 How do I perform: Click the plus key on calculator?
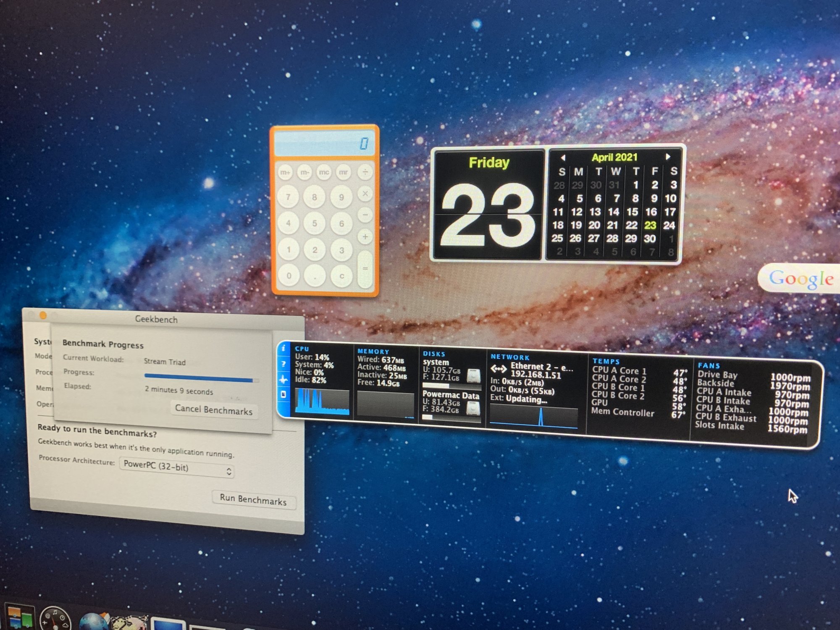(365, 237)
